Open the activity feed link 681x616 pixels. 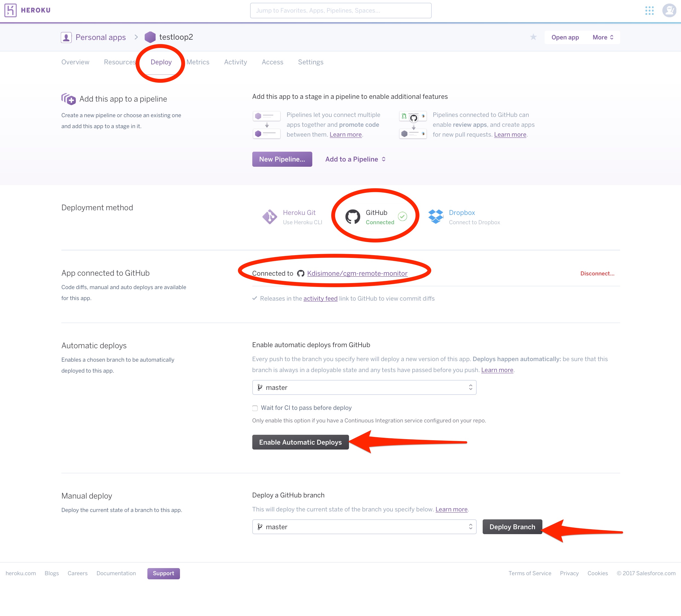(x=320, y=298)
